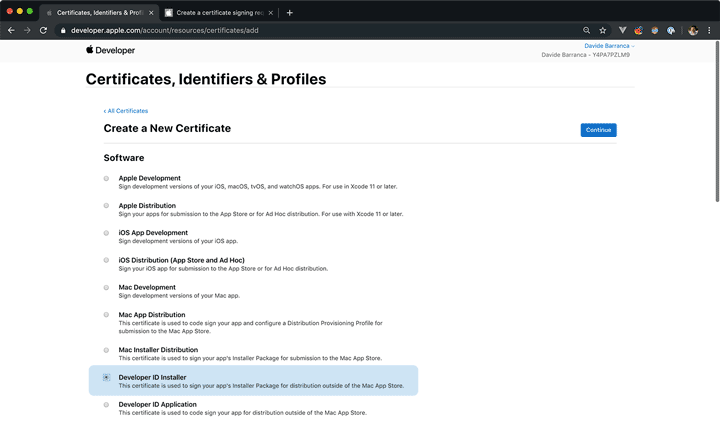Open the Chrome profile avatar
The image size is (720, 426).
point(693,30)
